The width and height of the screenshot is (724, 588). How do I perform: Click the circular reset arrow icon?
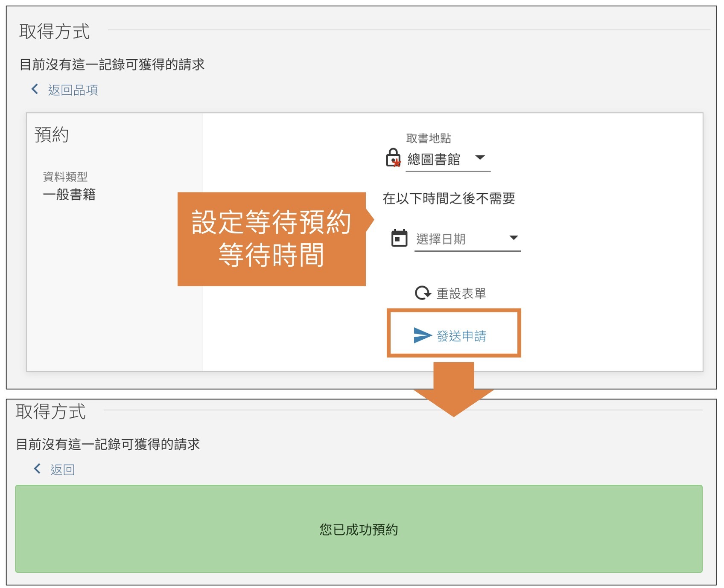click(423, 293)
